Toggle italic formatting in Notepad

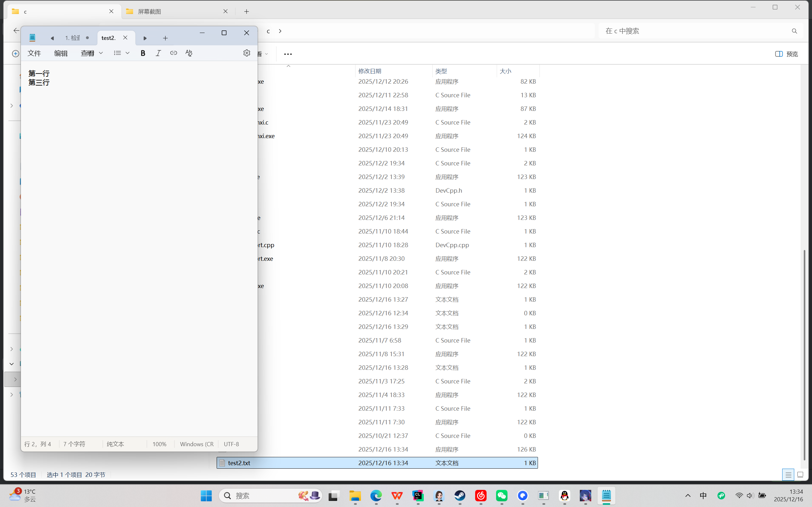[158, 53]
